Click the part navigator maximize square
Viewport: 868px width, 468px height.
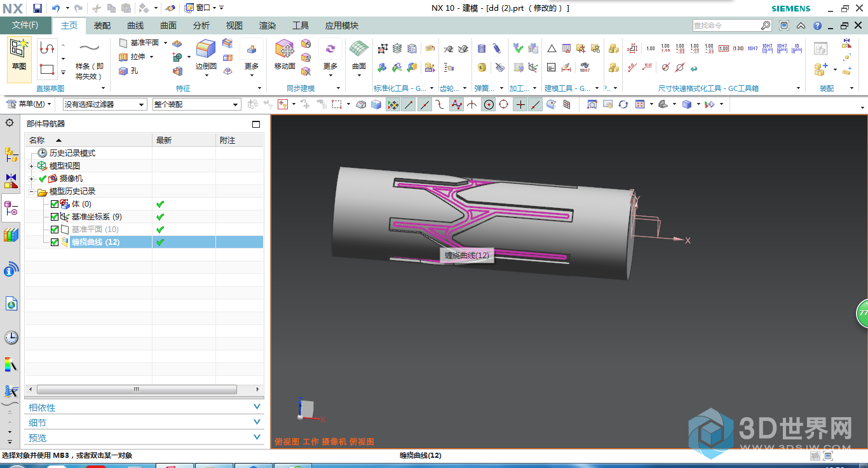click(256, 124)
